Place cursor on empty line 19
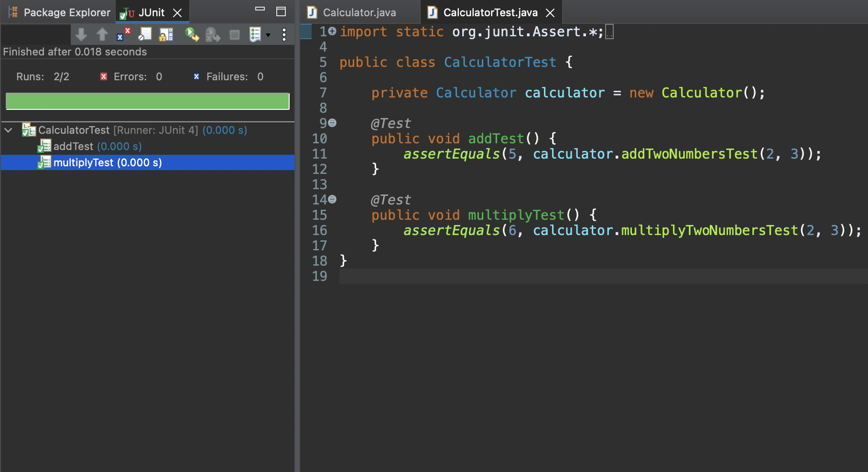 pyautogui.click(x=603, y=276)
